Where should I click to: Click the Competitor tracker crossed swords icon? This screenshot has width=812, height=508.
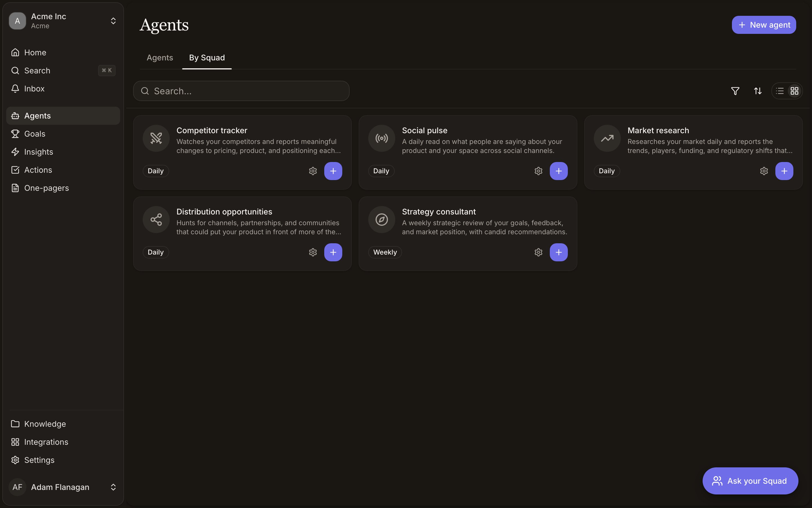pos(156,138)
